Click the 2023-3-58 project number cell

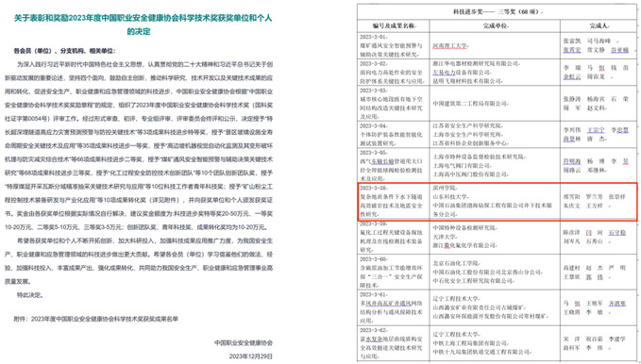coord(393,202)
